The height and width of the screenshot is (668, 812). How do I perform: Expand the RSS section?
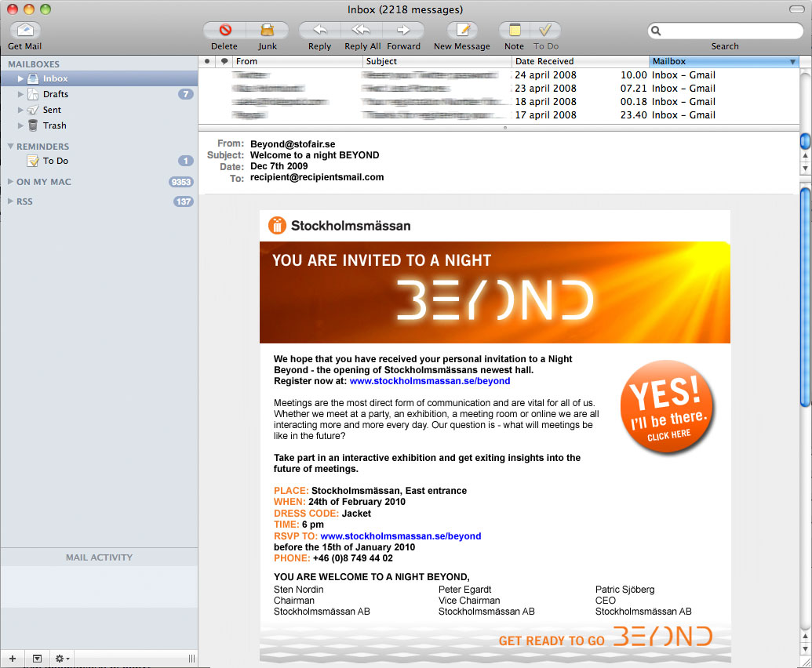click(x=10, y=201)
